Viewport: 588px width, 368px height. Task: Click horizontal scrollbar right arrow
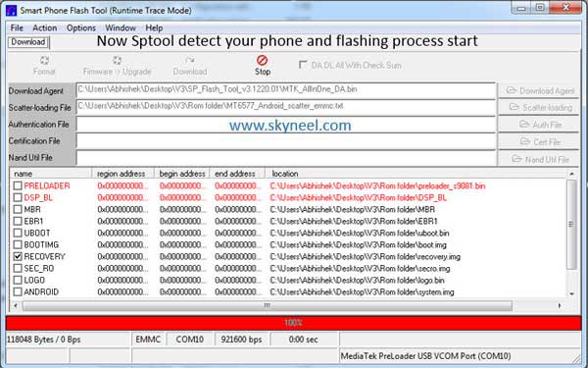tap(560, 305)
